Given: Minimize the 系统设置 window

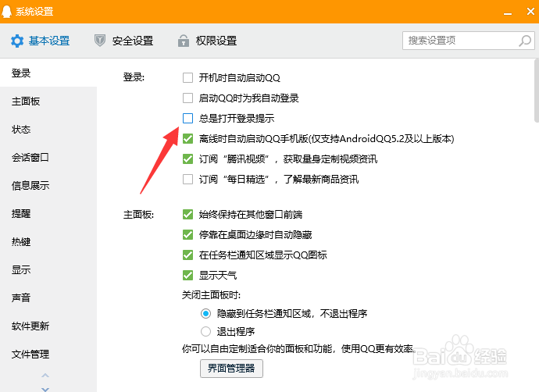Looking at the screenshot, I should [x=508, y=12].
